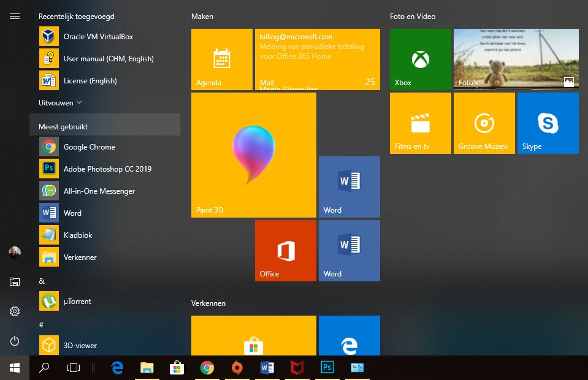Open the Mail tile with billing message

[318, 59]
